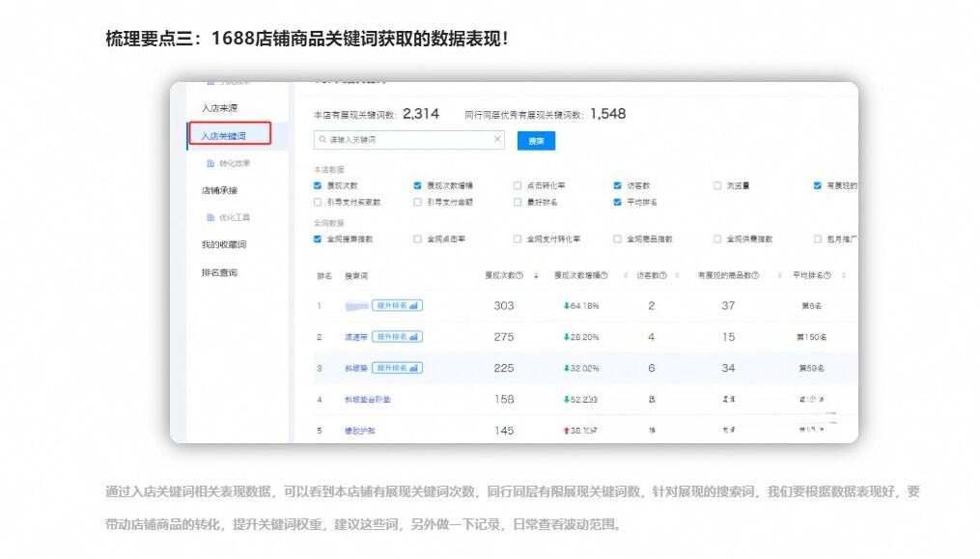Image resolution: width=980 pixels, height=559 pixels.
Task: Click help icon beside 有展现的商品数 header
Action: pyautogui.click(x=756, y=275)
